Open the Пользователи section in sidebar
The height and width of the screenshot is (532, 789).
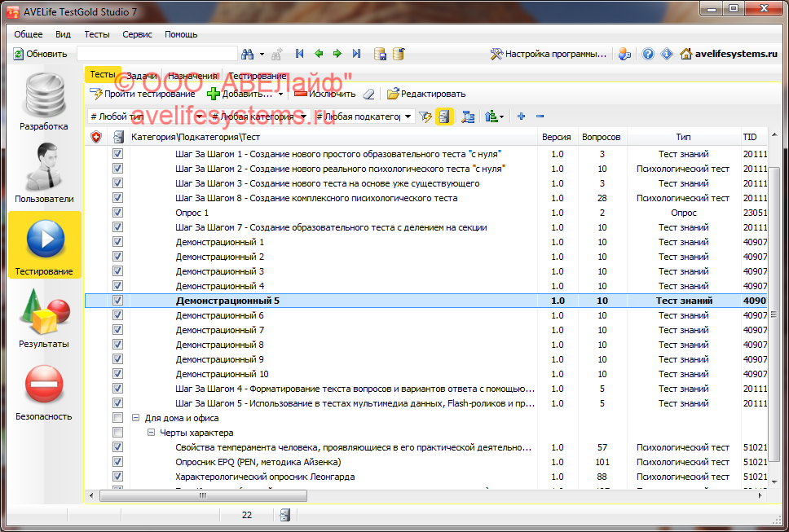pyautogui.click(x=44, y=174)
